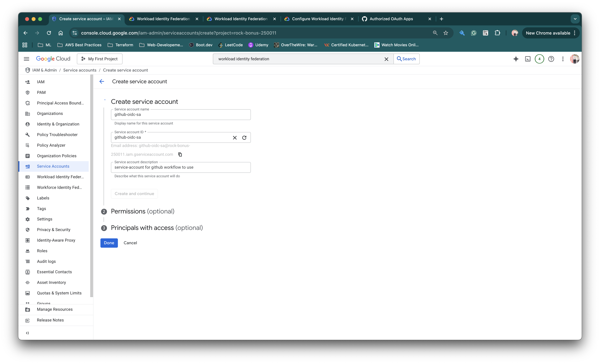
Task: Open the My First Project selector
Action: click(100, 59)
